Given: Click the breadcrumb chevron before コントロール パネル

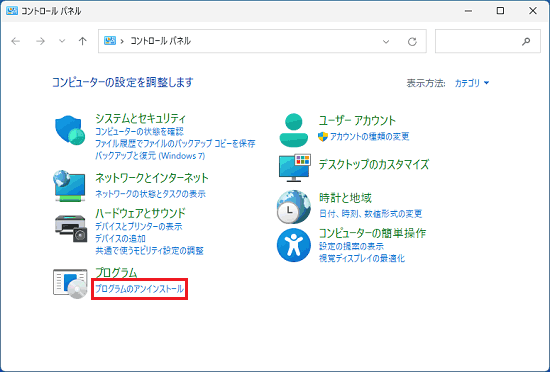Looking at the screenshot, I should click(122, 41).
